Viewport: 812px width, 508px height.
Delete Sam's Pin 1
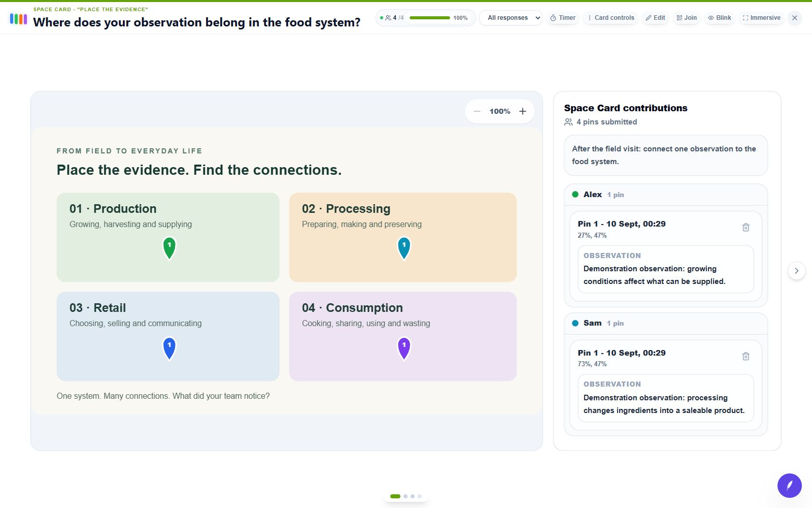(746, 356)
